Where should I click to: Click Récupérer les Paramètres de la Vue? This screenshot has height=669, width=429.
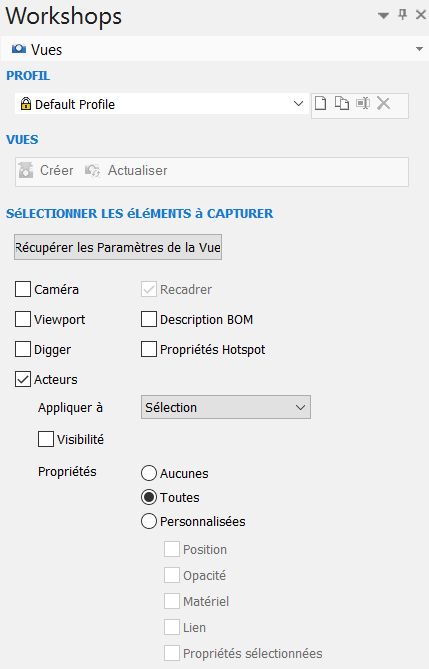[x=118, y=247]
